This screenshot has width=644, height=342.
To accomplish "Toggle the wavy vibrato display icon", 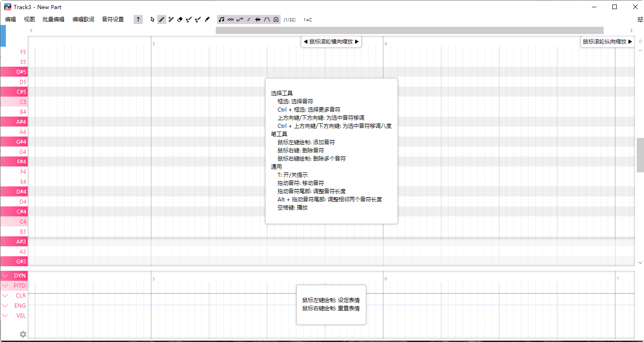I will [x=230, y=20].
